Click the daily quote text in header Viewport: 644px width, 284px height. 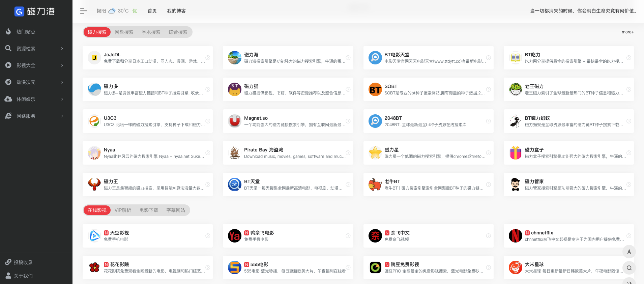click(x=584, y=11)
